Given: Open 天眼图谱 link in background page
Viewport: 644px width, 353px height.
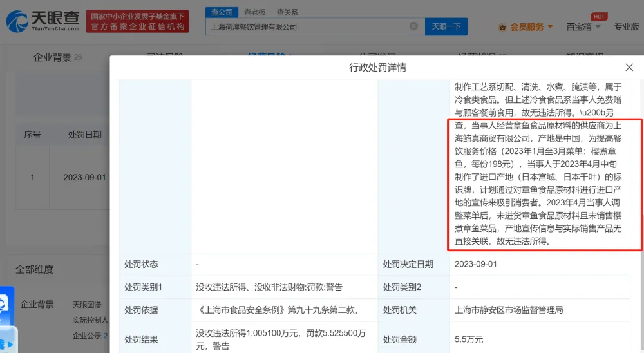Looking at the screenshot, I should (x=87, y=305).
